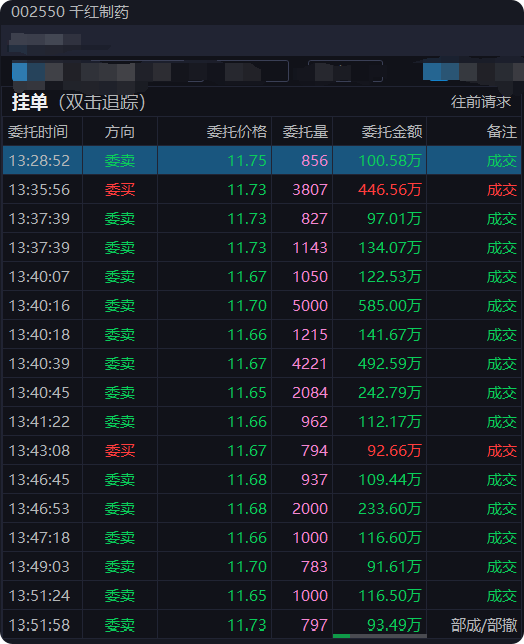Select the 13:40:45 order at 11.65
524x644 pixels.
[262, 393]
